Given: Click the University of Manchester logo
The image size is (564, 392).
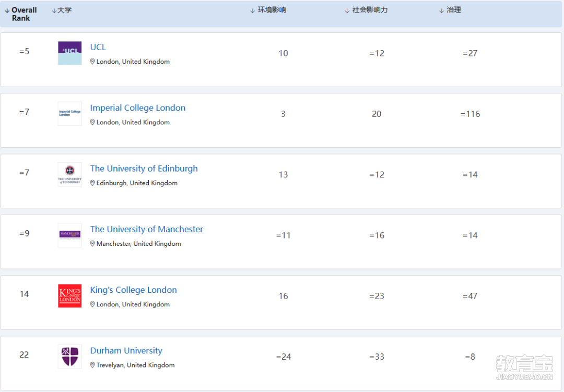Looking at the screenshot, I should (70, 235).
